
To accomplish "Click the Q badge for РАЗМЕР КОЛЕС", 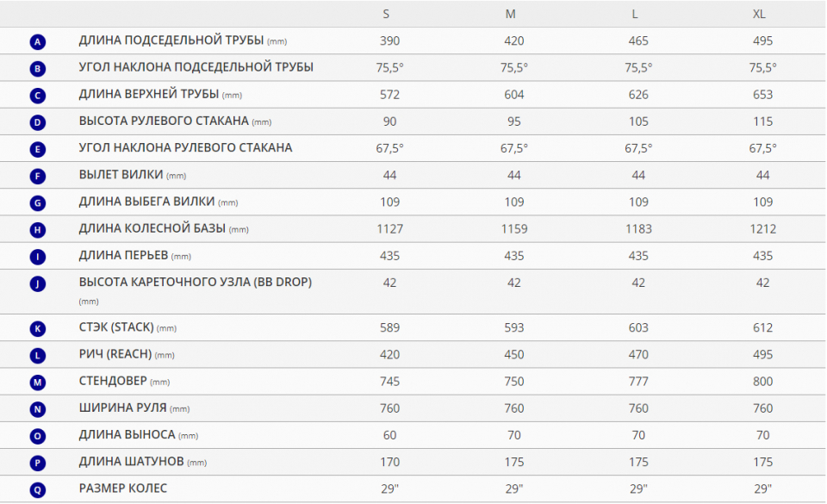I will (x=37, y=489).
